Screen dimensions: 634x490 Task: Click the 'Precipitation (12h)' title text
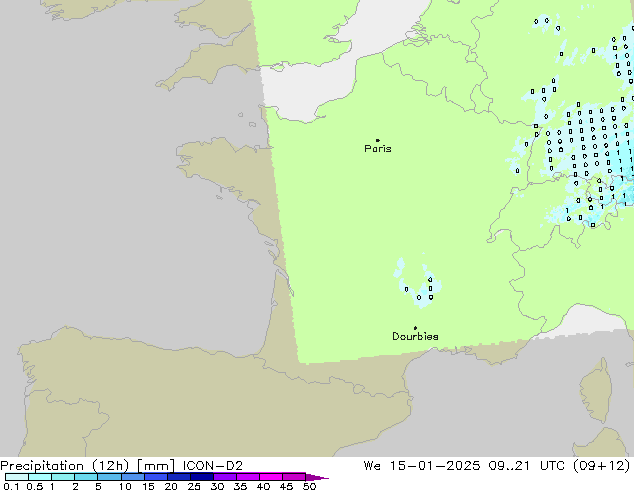[65, 466]
